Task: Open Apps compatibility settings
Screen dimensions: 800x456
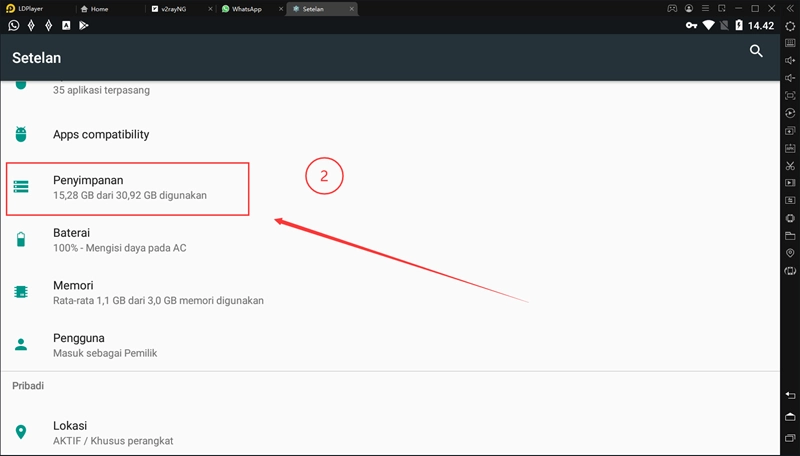Action: pos(390,135)
